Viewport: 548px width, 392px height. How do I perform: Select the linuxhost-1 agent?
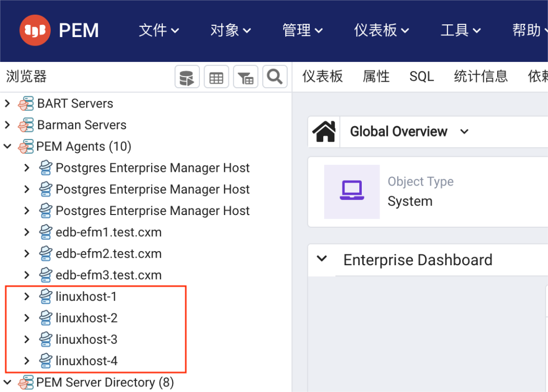[x=86, y=297]
